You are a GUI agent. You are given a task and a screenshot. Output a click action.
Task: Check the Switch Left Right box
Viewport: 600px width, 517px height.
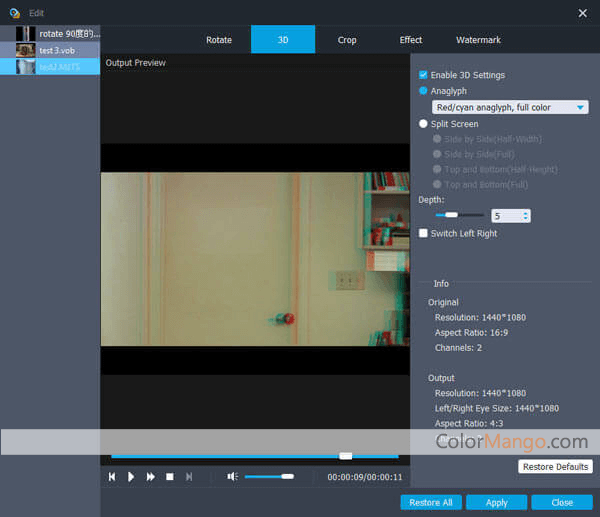click(x=424, y=233)
